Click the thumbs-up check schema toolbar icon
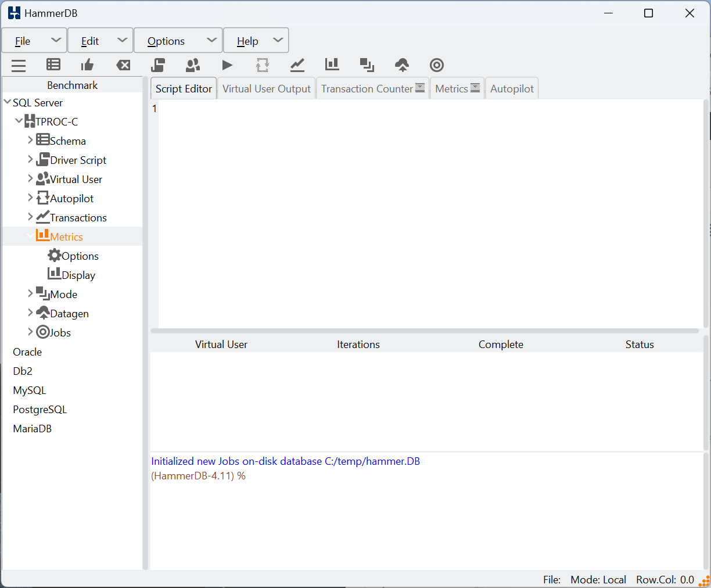Image resolution: width=711 pixels, height=588 pixels. click(x=88, y=64)
